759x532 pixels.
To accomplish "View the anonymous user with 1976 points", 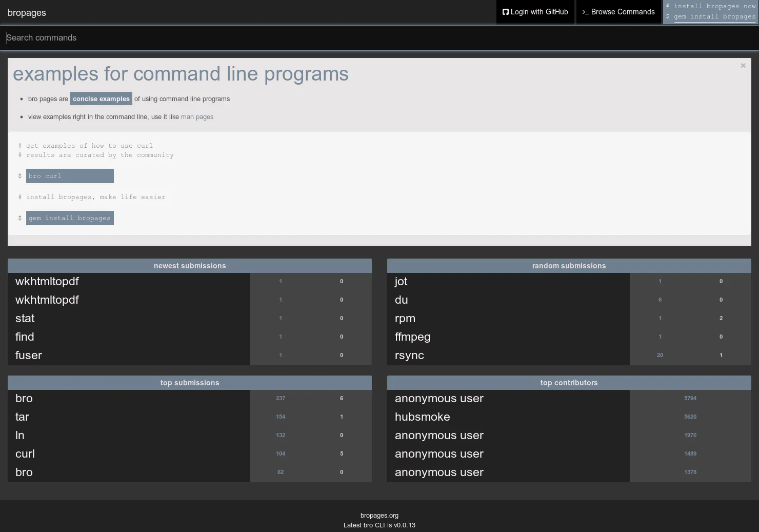I will [x=439, y=435].
